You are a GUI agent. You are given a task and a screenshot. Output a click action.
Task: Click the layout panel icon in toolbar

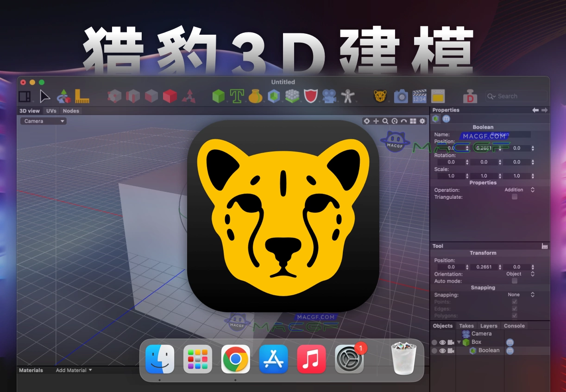pos(25,96)
